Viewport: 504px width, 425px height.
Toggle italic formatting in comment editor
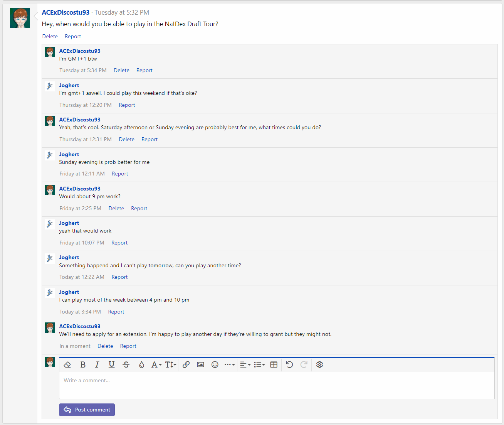97,365
